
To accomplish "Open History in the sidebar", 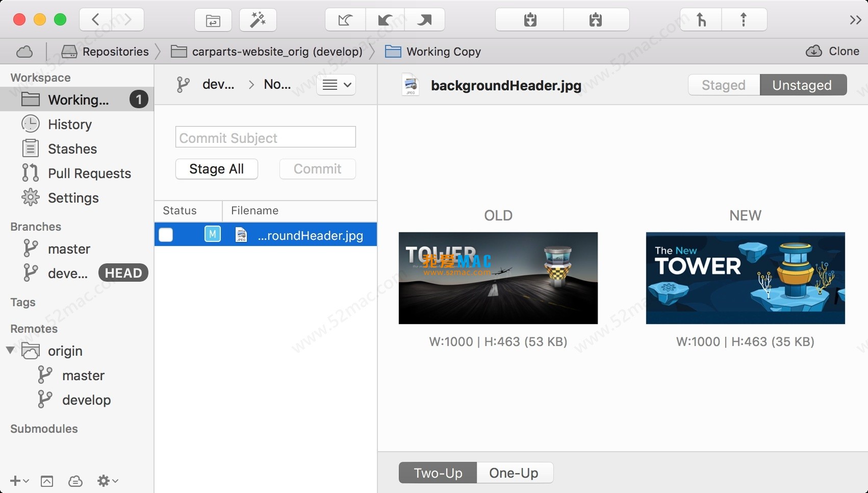I will pyautogui.click(x=77, y=124).
